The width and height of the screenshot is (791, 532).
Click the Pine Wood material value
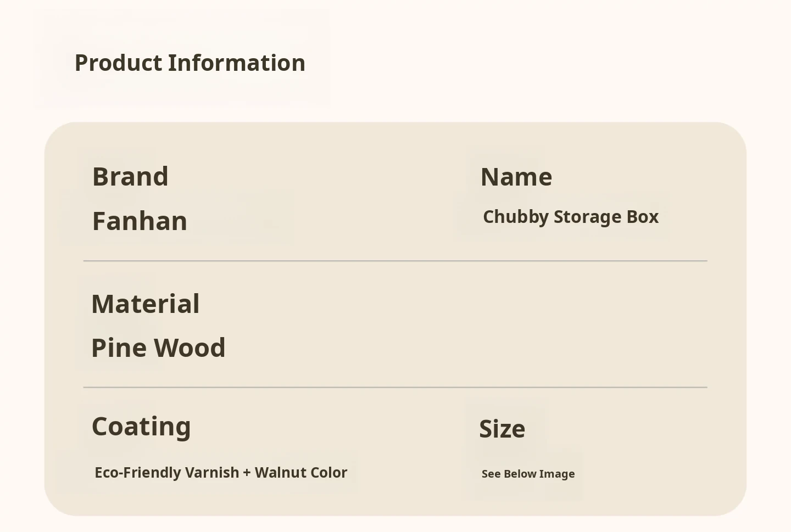(x=158, y=348)
